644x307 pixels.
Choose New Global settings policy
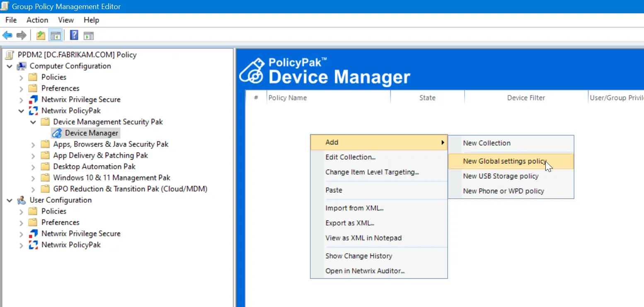(x=511, y=161)
